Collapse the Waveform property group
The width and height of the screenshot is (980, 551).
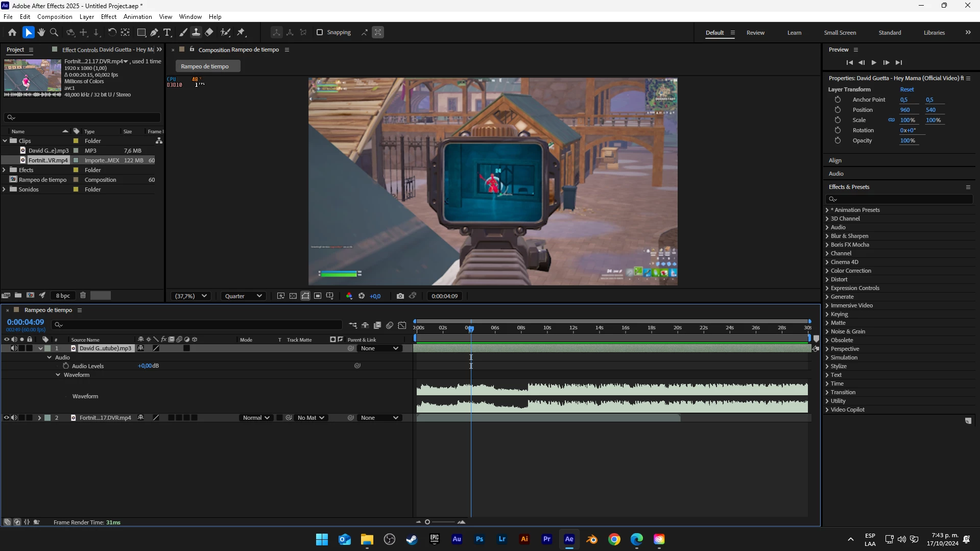pos(58,375)
